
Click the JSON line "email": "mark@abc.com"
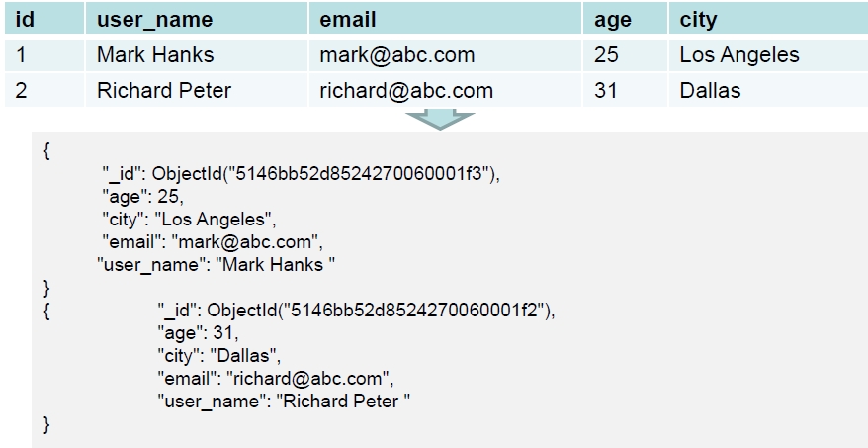213,241
